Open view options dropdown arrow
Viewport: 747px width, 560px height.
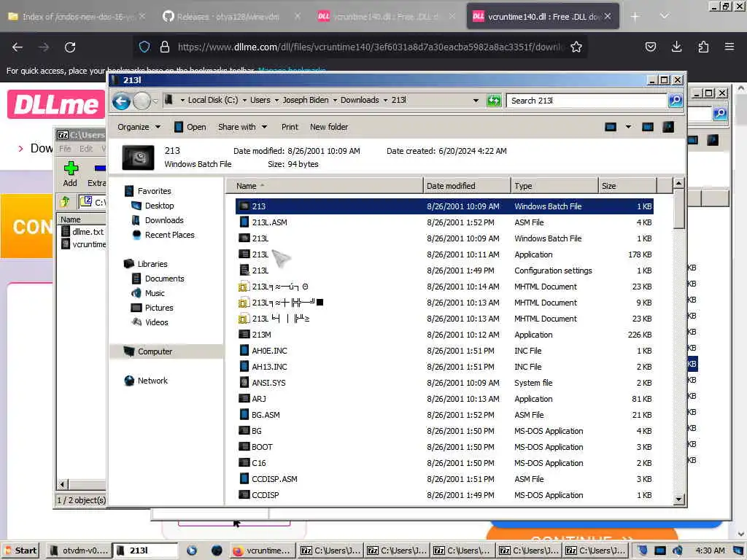[x=628, y=127]
